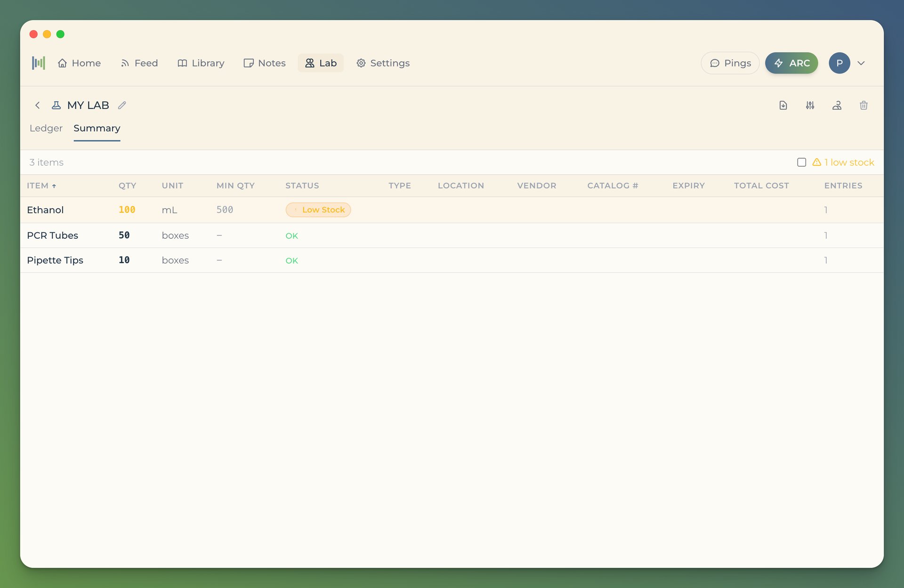Open the Settings navigation item
904x588 pixels.
tap(383, 63)
